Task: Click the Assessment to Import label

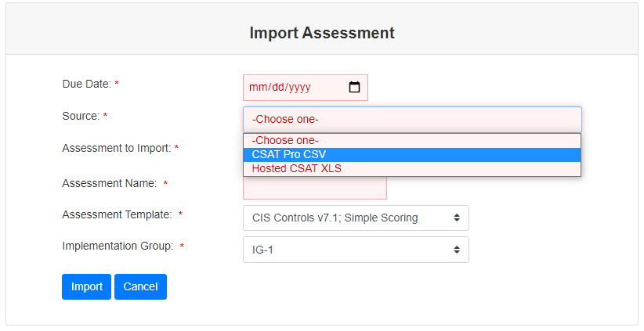Action: (x=115, y=148)
